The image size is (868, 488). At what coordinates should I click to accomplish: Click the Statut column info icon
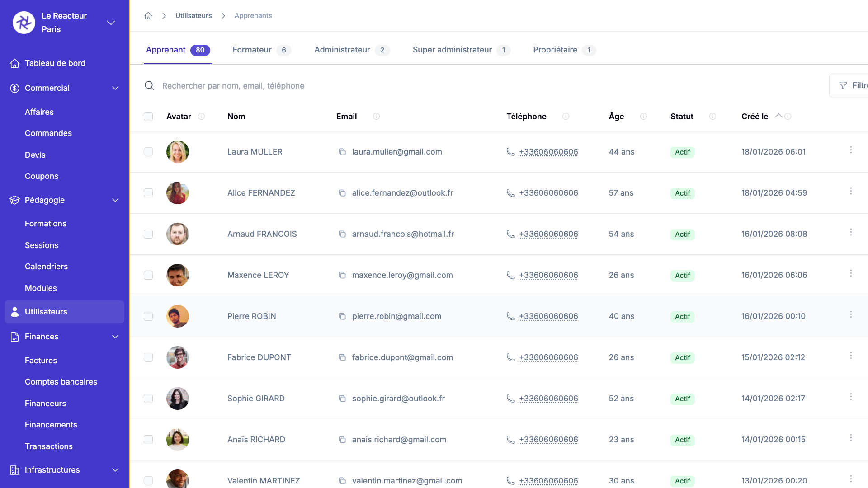coord(712,117)
